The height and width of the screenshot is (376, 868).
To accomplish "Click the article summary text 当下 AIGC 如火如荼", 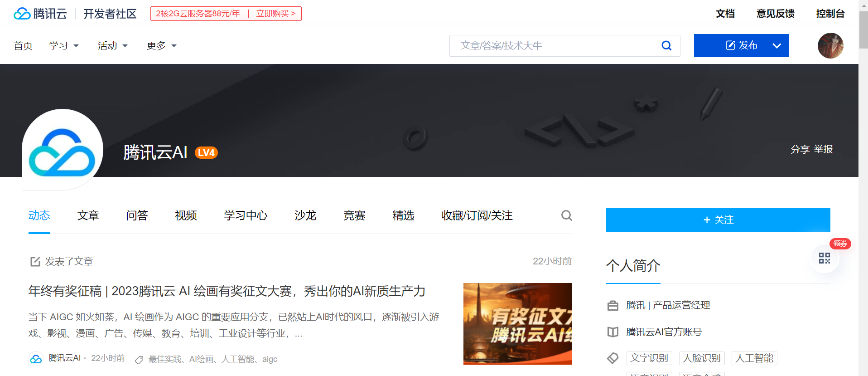I will (234, 325).
